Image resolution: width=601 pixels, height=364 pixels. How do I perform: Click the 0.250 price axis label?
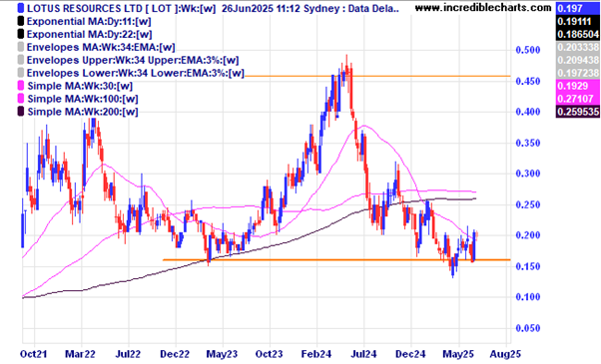click(x=528, y=204)
